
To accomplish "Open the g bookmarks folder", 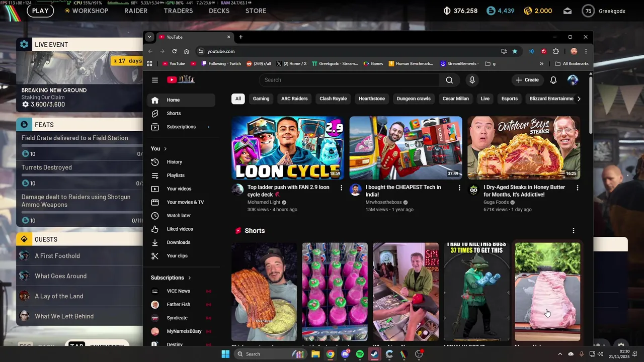I will coord(491,64).
